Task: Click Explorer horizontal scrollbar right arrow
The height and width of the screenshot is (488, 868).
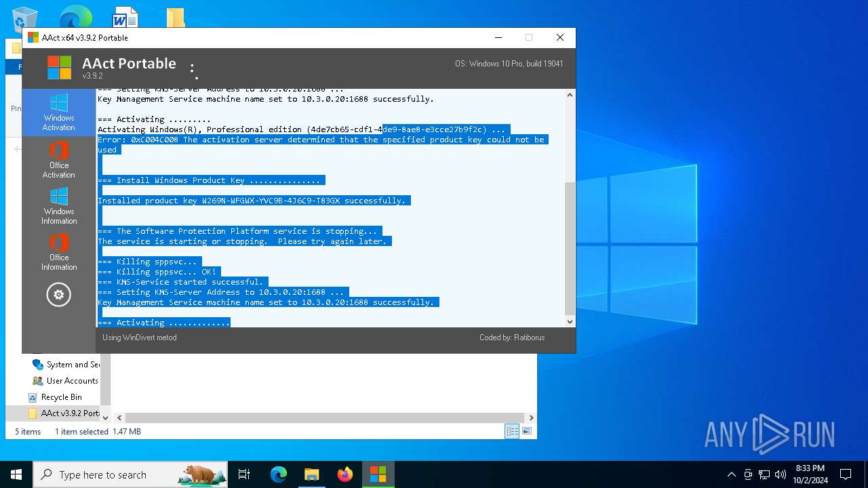Action: (531, 418)
